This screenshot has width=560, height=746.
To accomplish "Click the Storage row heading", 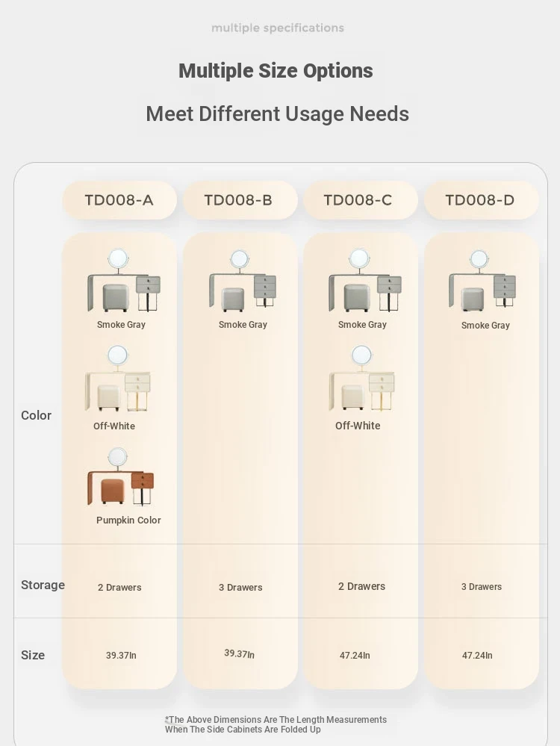I will pyautogui.click(x=43, y=585).
